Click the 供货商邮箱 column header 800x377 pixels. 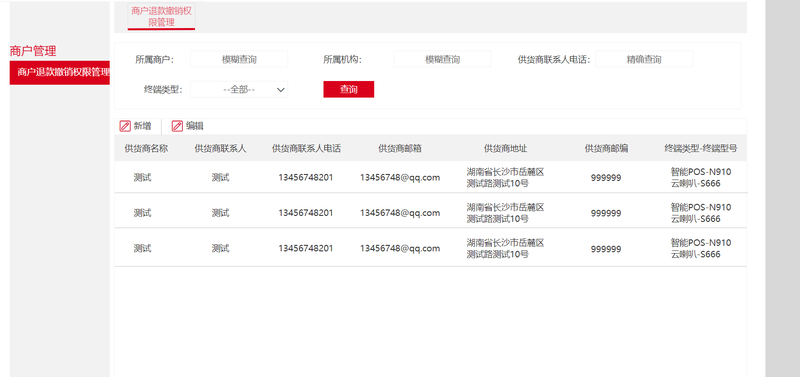pyautogui.click(x=400, y=148)
